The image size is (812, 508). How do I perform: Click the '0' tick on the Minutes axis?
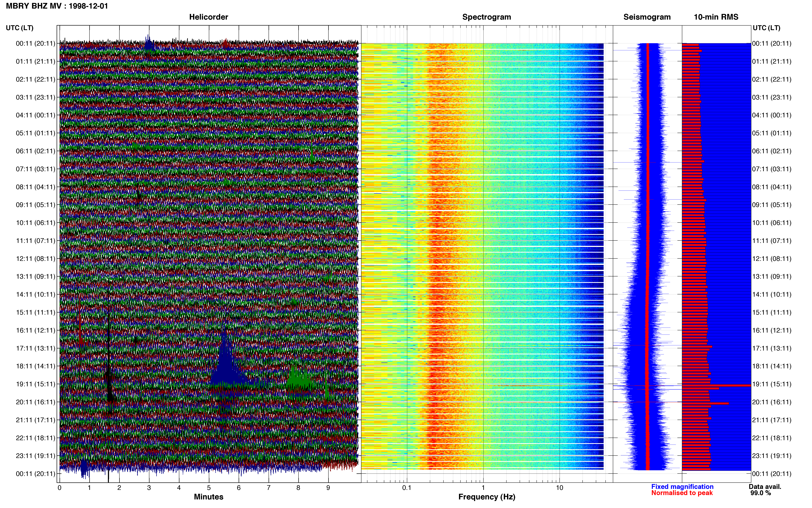[x=59, y=487]
